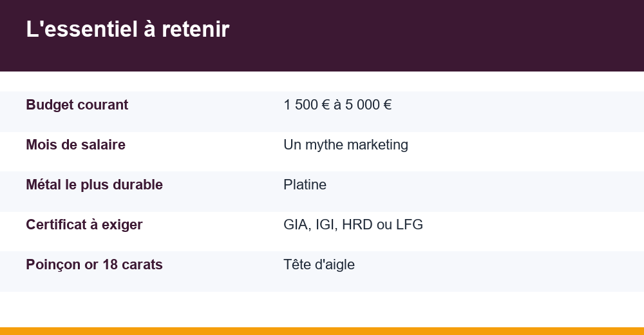Click the word "retenir" in the title

tap(196, 29)
